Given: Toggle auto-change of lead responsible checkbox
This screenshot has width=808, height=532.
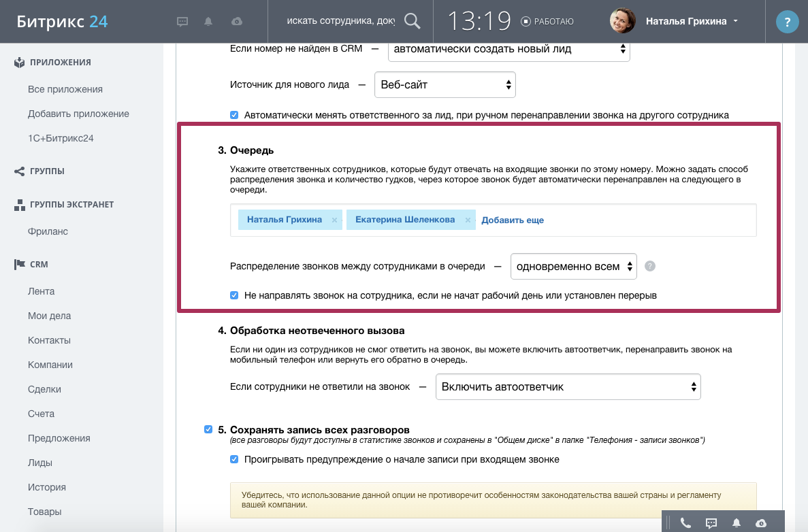Looking at the screenshot, I should pos(234,115).
